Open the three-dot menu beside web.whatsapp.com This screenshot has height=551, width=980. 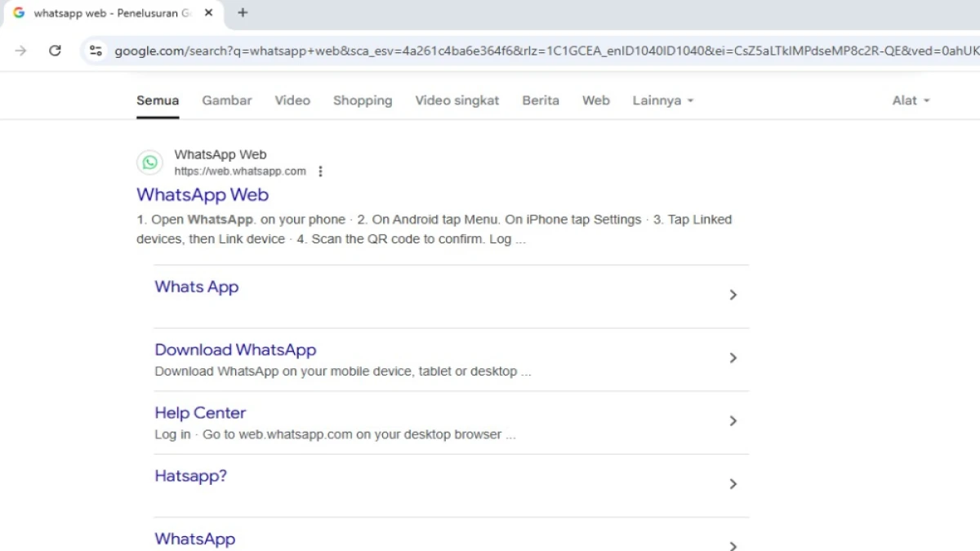click(x=320, y=171)
